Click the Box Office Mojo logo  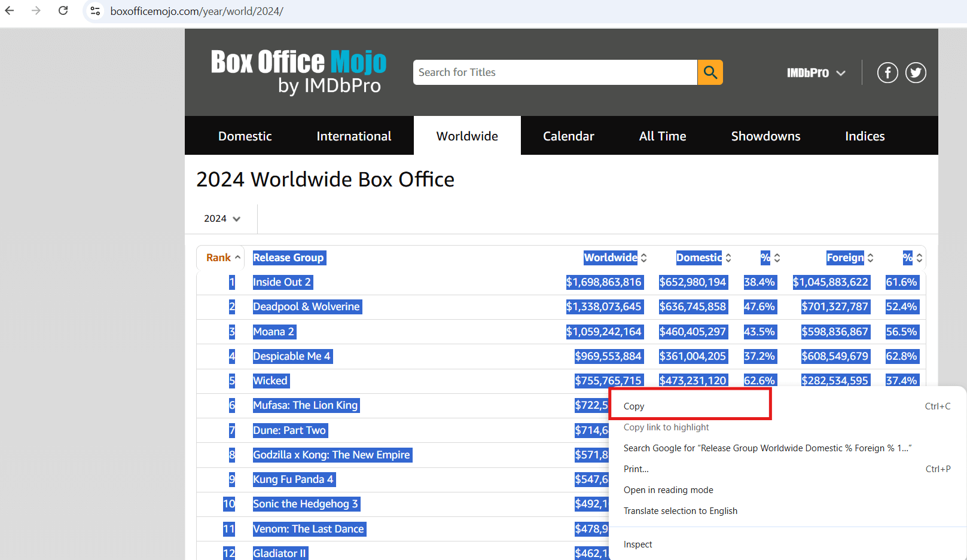click(298, 72)
